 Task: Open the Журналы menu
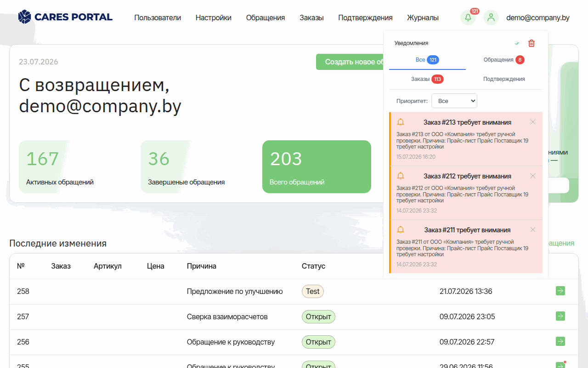pyautogui.click(x=423, y=17)
